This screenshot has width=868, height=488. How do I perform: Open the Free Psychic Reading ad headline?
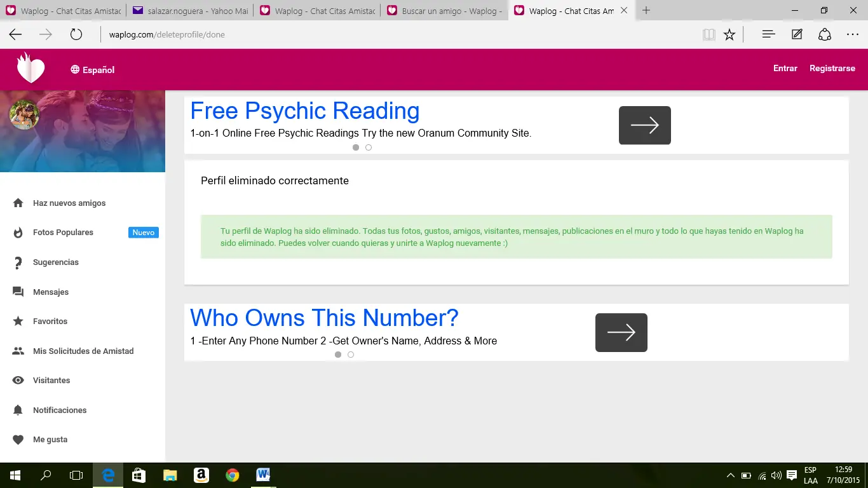(x=305, y=111)
